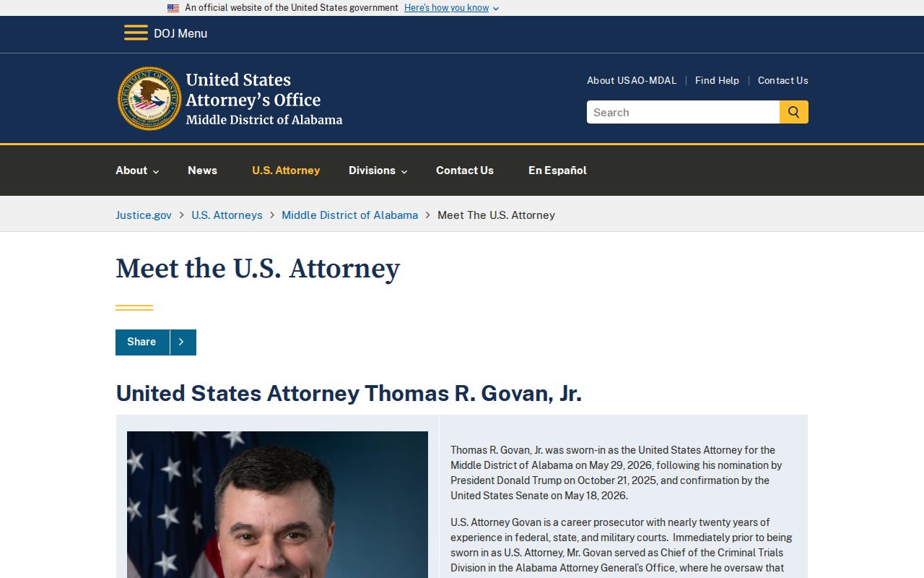924x578 pixels.
Task: Open the Contact Us navigation item
Action: click(465, 171)
